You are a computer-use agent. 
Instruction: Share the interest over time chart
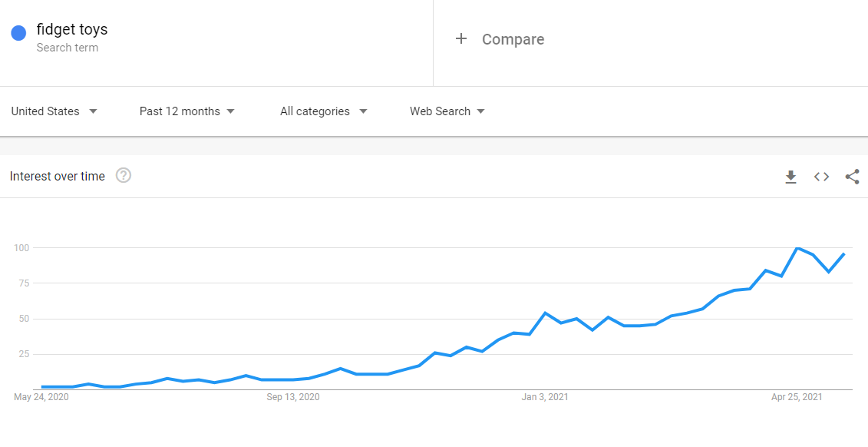click(852, 177)
